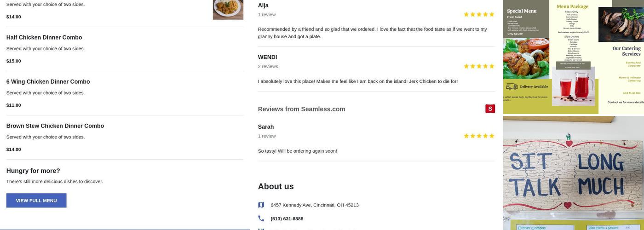The width and height of the screenshot is (644, 230).
Task: Click the map icon beside the address
Action: [261, 205]
